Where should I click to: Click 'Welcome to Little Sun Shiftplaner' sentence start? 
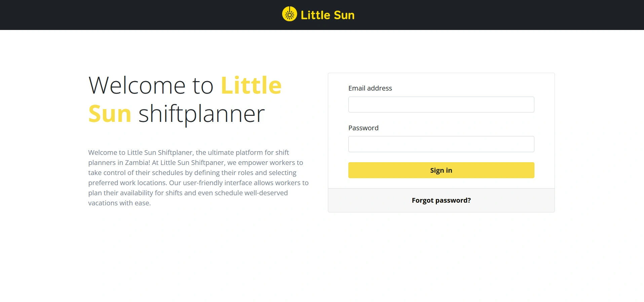coord(141,153)
